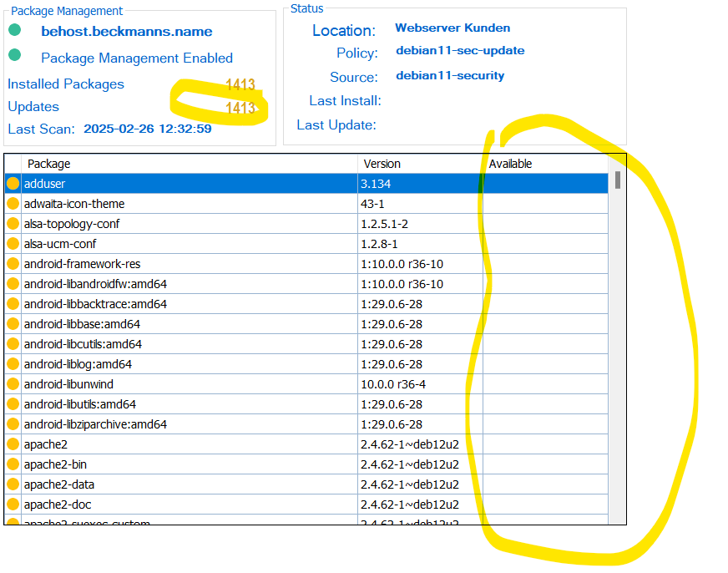Sort the list by Version column header
Image resolution: width=728 pixels, height=573 pixels.
(381, 164)
